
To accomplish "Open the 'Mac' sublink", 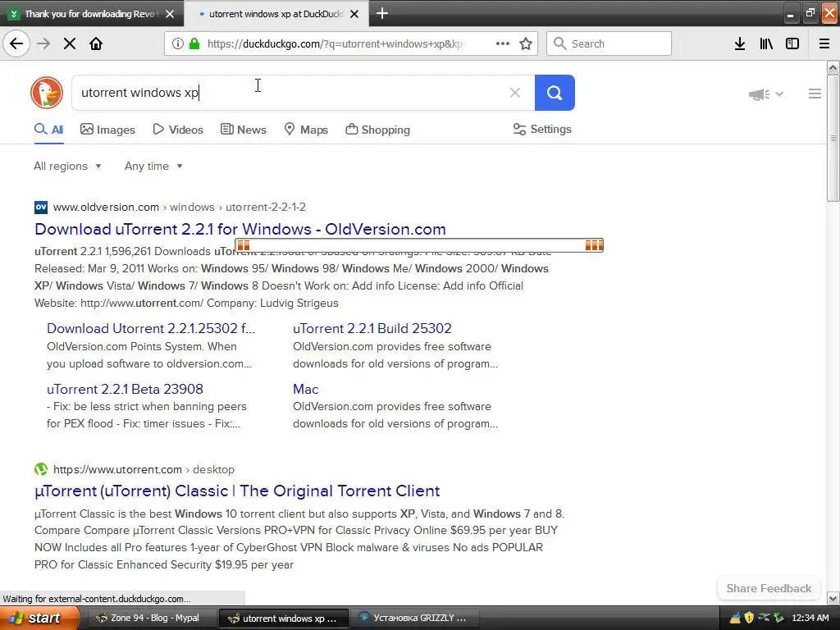I will (x=305, y=389).
